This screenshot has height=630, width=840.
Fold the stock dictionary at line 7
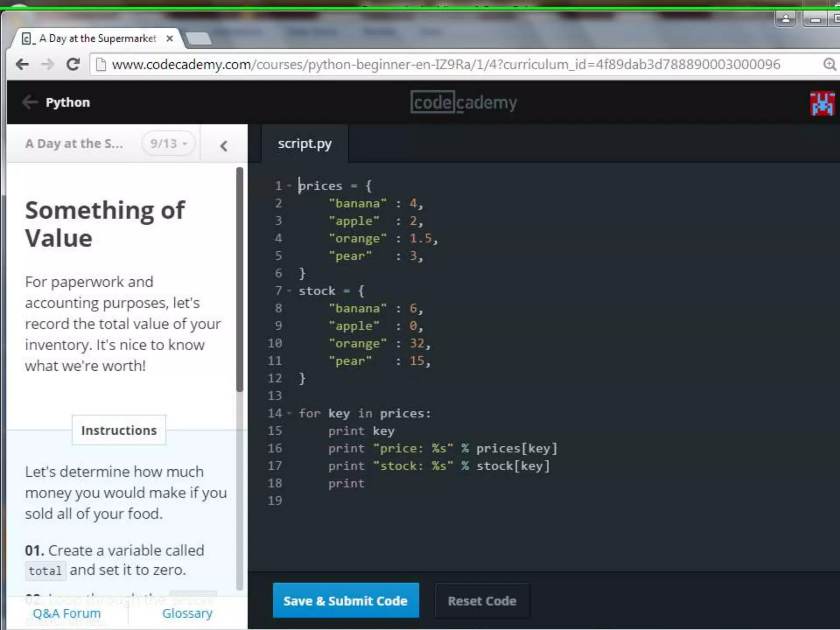click(289, 291)
